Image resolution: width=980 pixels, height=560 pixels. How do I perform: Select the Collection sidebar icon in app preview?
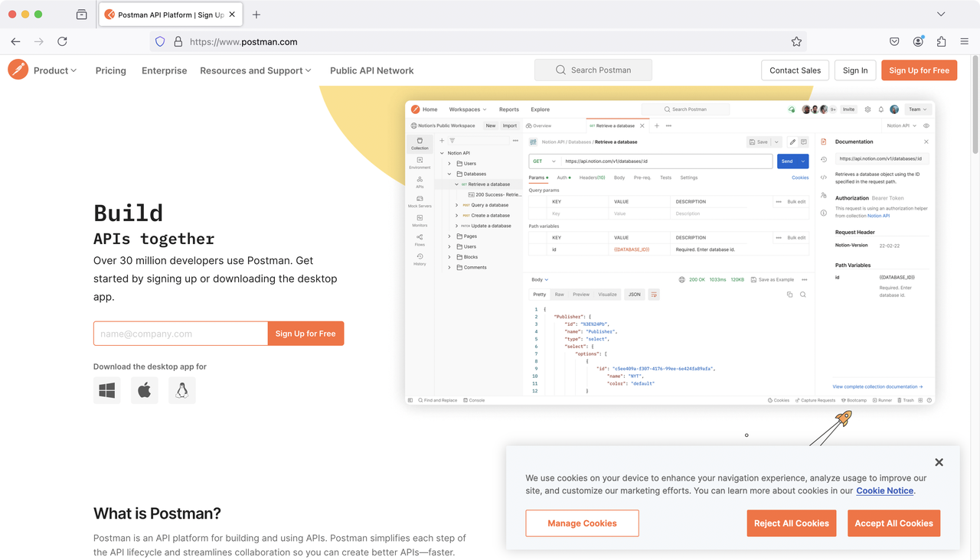(x=420, y=143)
